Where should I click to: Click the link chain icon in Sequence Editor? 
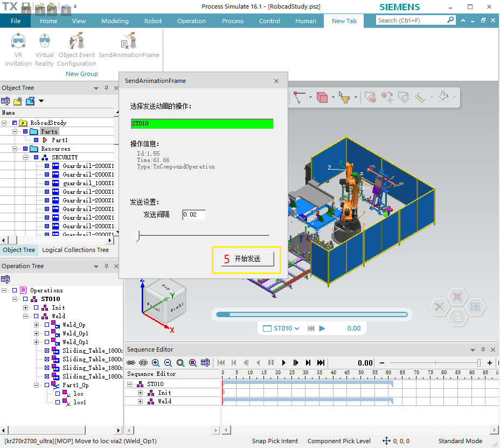pos(131,363)
